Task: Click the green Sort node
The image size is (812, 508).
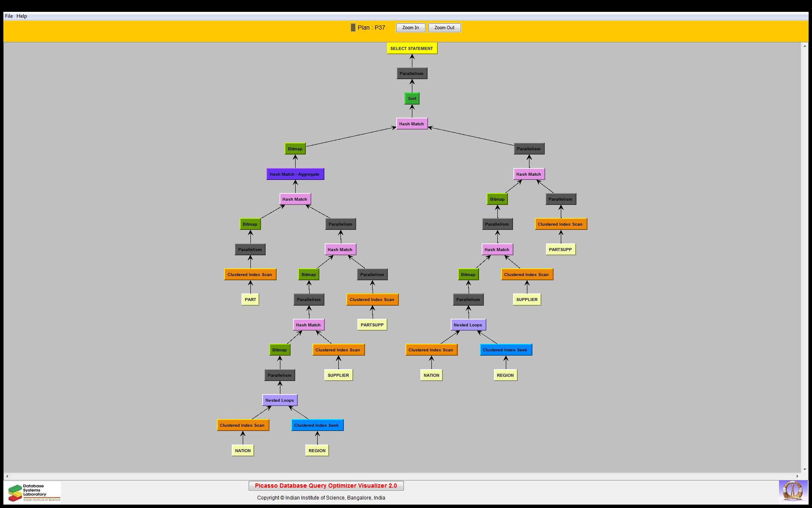Action: pos(412,99)
